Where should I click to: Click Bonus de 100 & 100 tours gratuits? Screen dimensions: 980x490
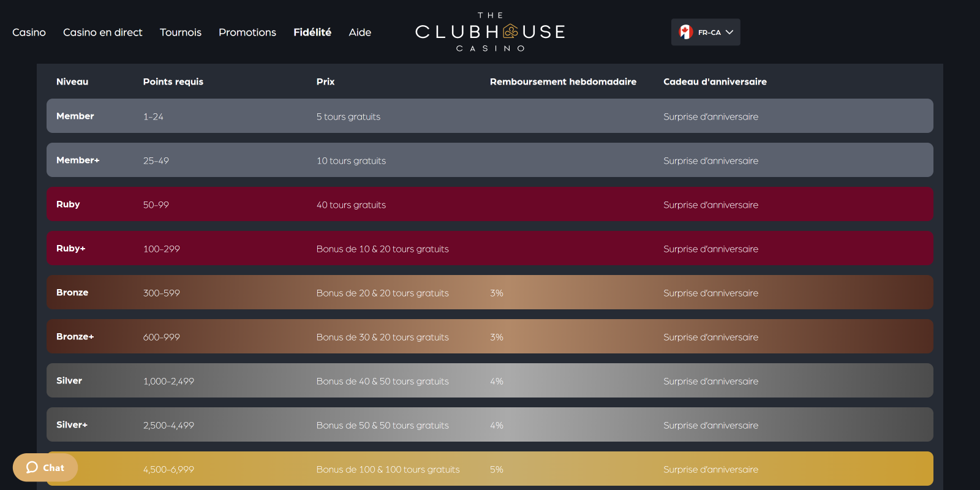(x=388, y=469)
